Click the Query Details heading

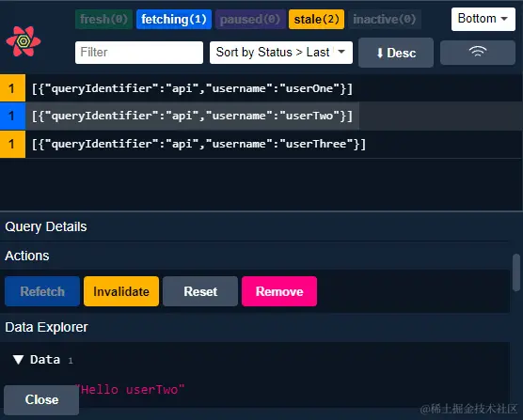tap(46, 226)
